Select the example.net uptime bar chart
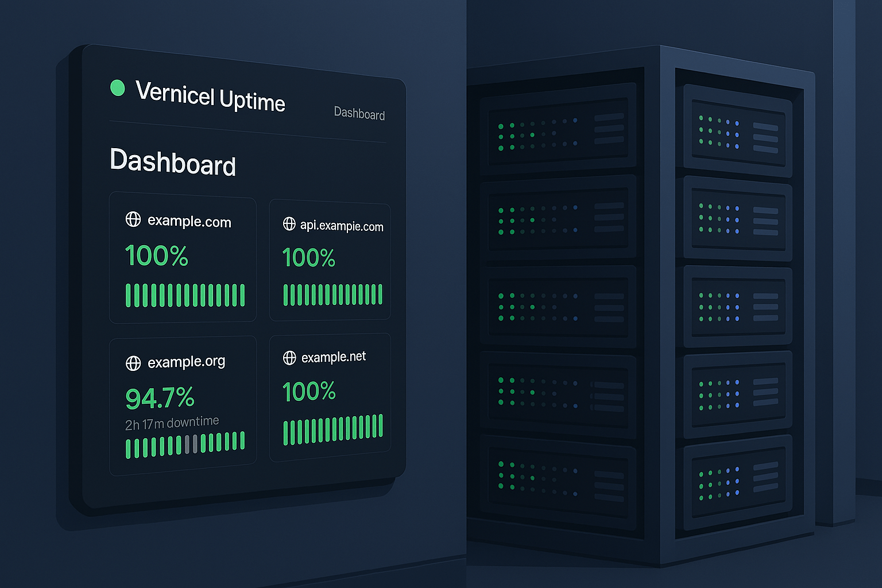 coord(332,429)
